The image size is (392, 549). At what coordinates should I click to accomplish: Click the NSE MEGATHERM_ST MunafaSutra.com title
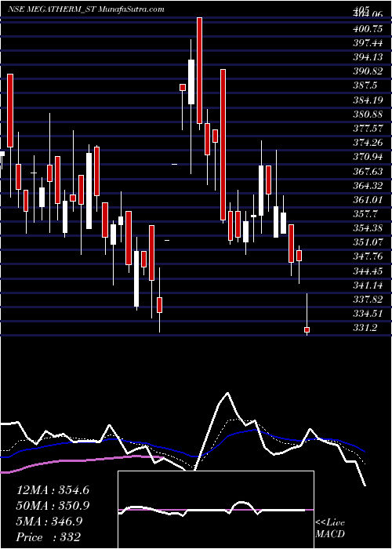85,9
